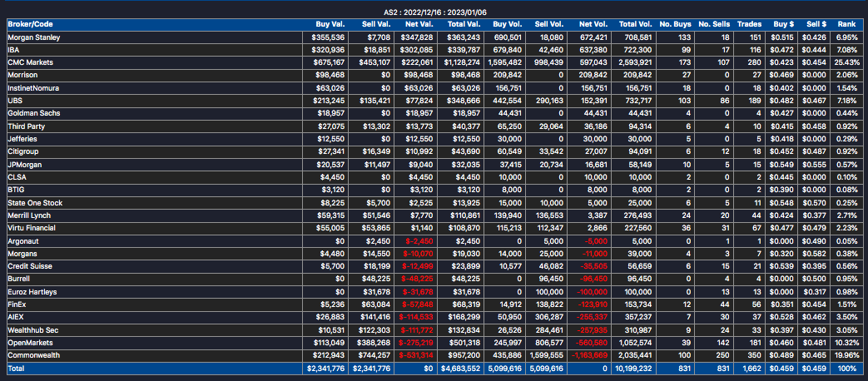This screenshot has width=868, height=381.
Task: Click CMC Markets' 25.43% rank cell
Action: [848, 62]
